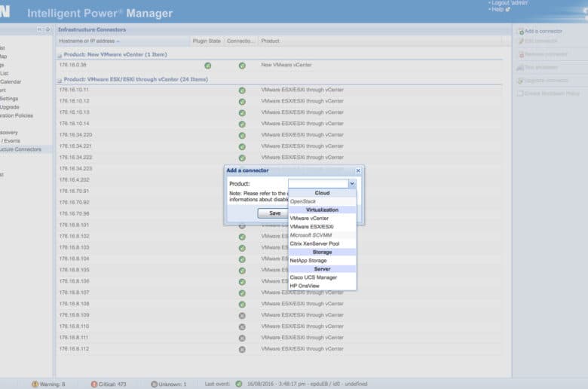The image size is (588, 389).
Task: Click the green Last event status icon
Action: 239,384
